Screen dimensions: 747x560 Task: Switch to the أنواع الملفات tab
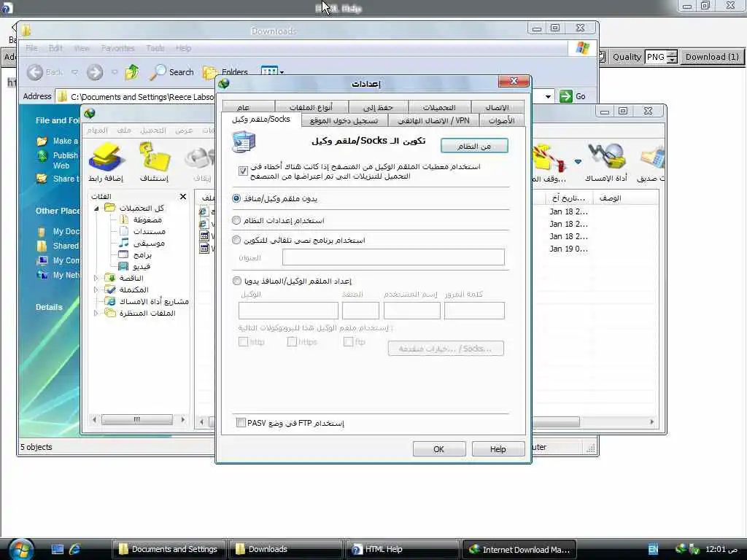click(x=311, y=107)
